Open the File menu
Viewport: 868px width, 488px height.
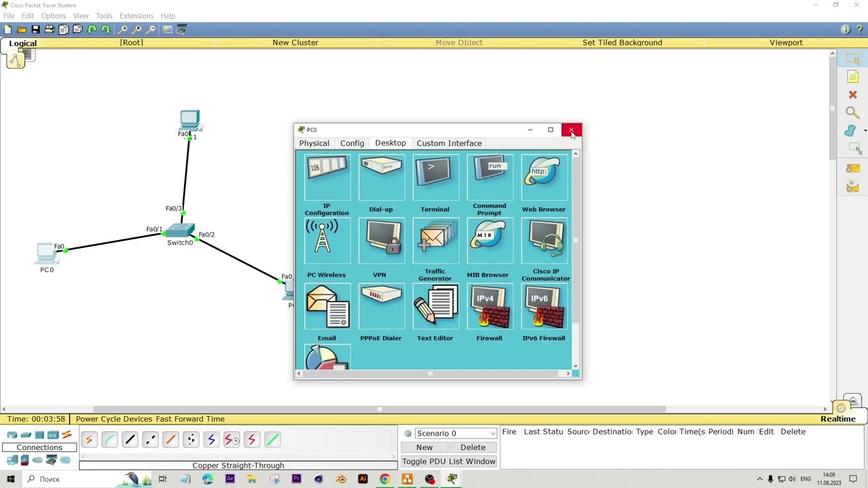pyautogui.click(x=9, y=16)
